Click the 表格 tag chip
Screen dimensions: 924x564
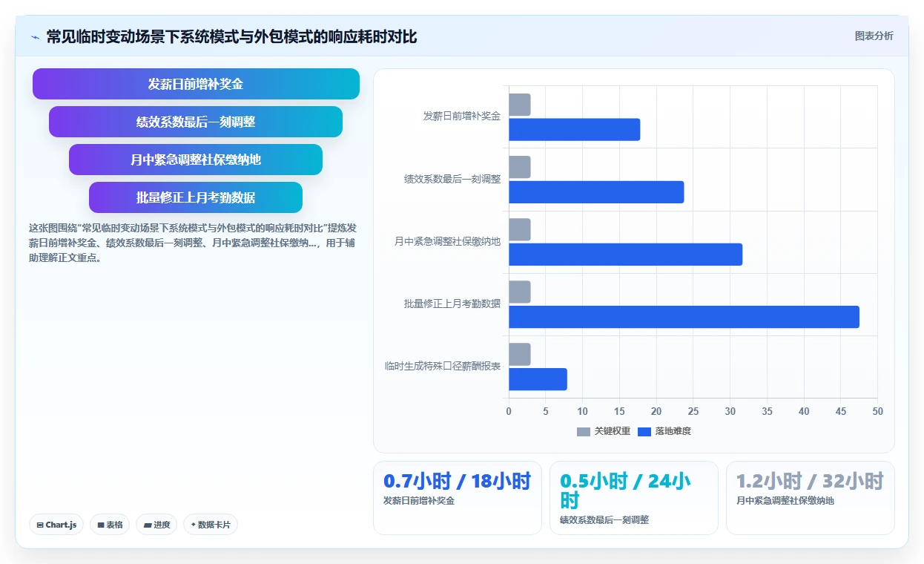point(110,525)
